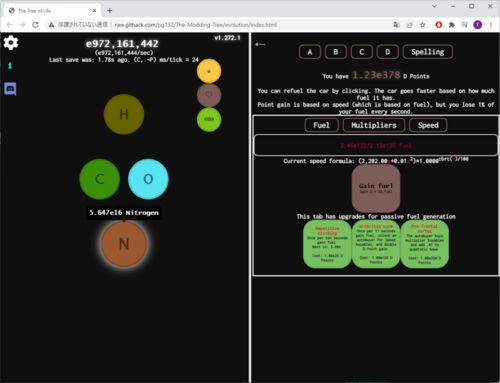Click the Current speed formula text
This screenshot has height=383, width=500.
(376, 161)
